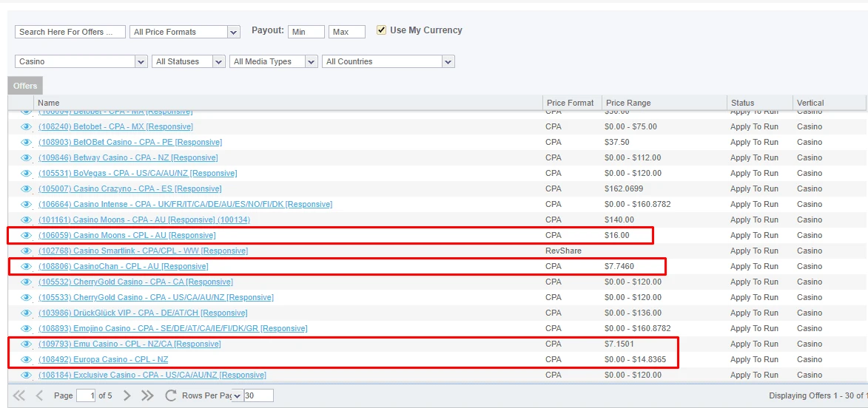Screen dimensions: 868x408
Task: Go to previous page of offers
Action: 38,395
